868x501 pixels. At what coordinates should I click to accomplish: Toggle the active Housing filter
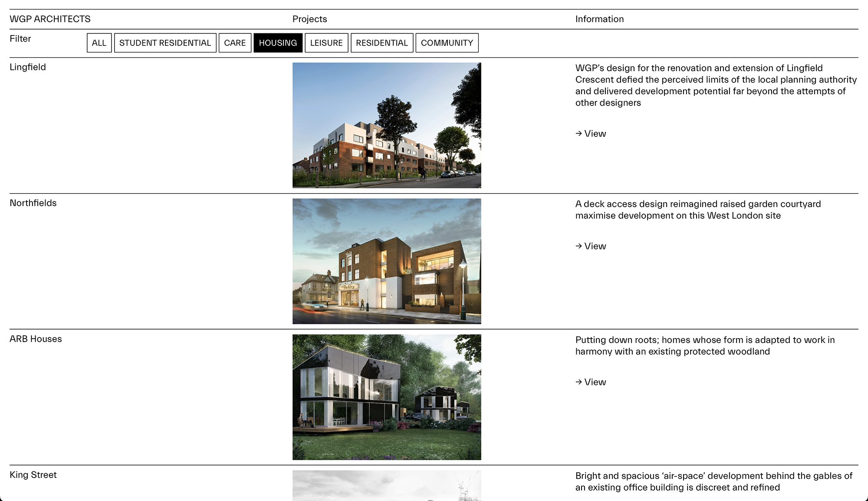[278, 43]
